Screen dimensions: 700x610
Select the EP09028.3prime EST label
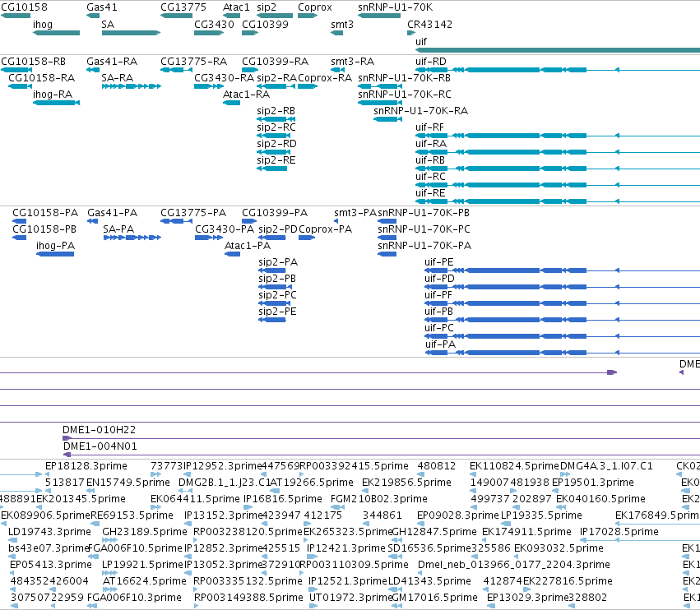pyautogui.click(x=457, y=515)
